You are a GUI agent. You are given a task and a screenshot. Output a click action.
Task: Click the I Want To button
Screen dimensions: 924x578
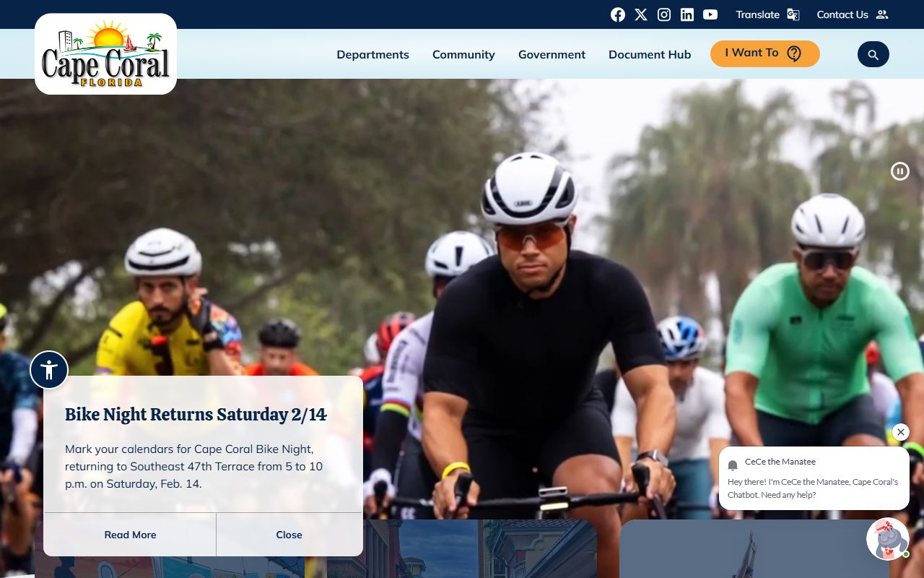[764, 53]
